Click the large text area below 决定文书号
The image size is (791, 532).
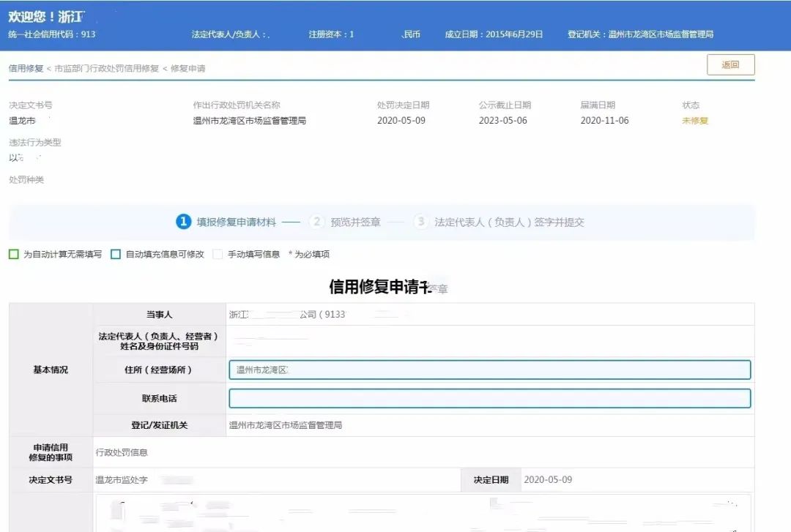click(x=423, y=512)
